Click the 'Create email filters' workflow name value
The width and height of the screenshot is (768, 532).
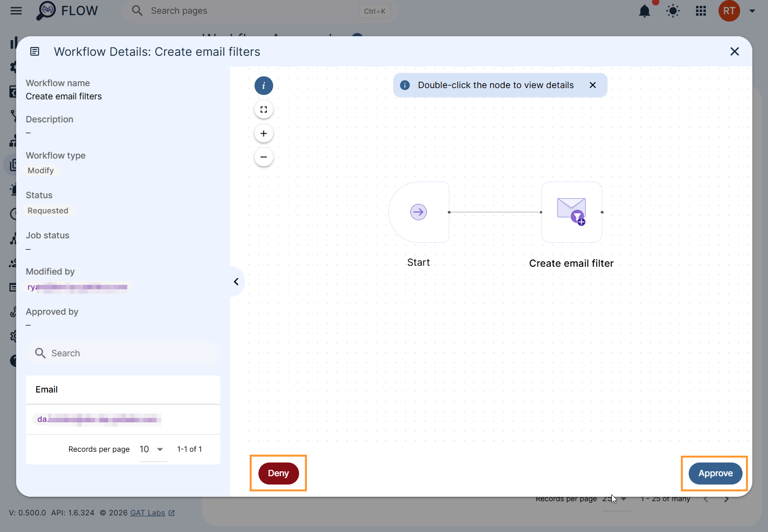pyautogui.click(x=64, y=96)
